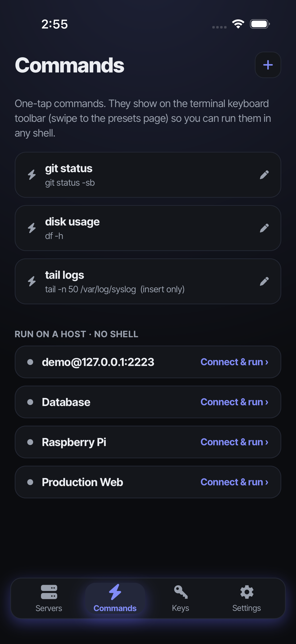
Task: Tap the Commands page title
Action: (x=69, y=65)
